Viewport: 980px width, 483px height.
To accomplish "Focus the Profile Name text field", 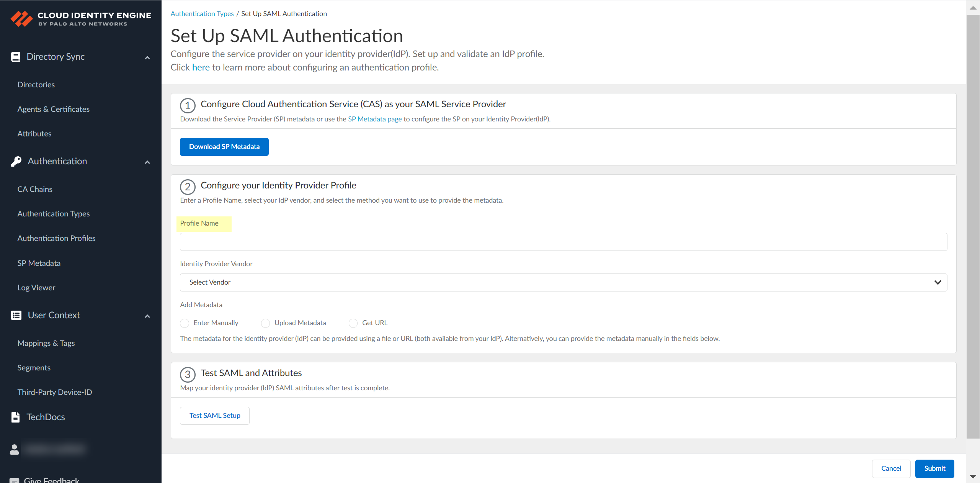I will pyautogui.click(x=563, y=242).
